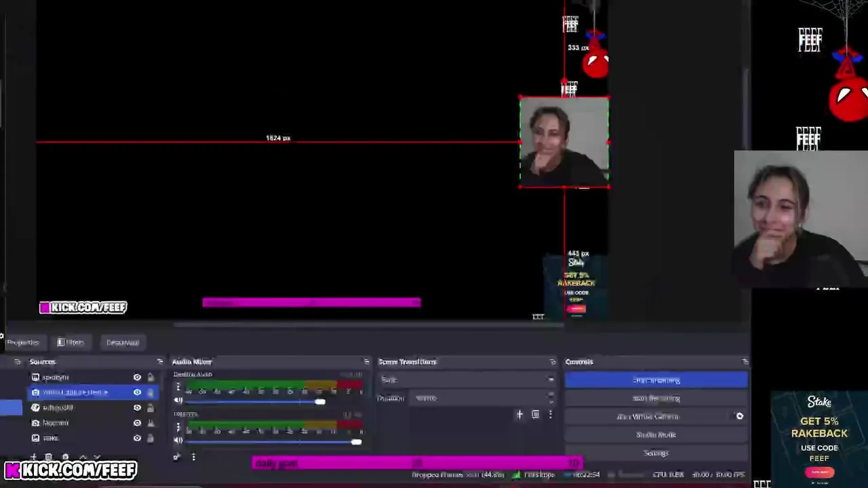Adjust Desktop Audio volume slider handle
This screenshot has height=488, width=868.
tap(319, 402)
